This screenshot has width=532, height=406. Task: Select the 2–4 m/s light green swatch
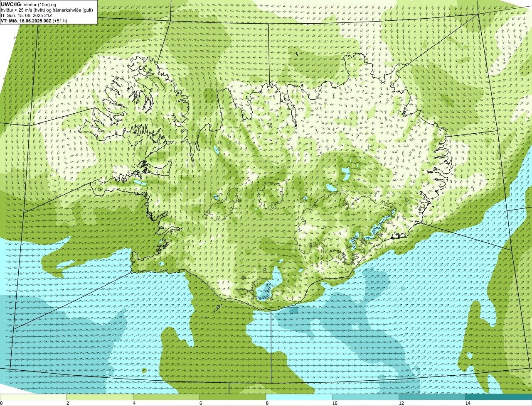tap(100, 397)
